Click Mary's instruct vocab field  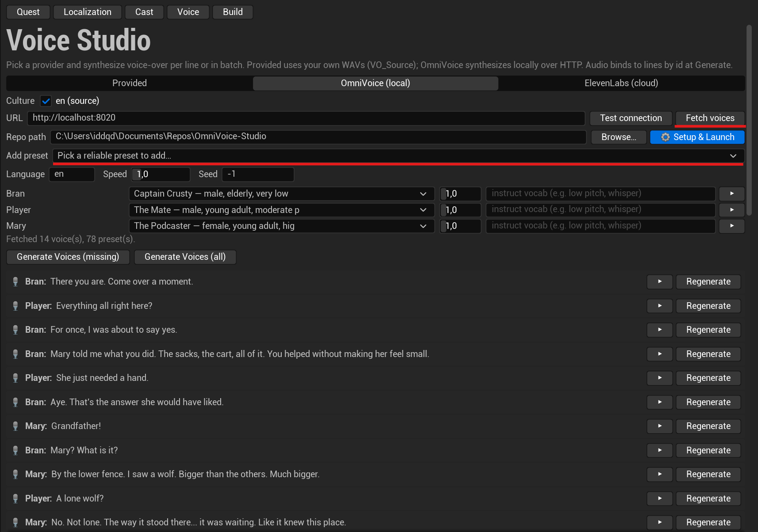pyautogui.click(x=601, y=226)
